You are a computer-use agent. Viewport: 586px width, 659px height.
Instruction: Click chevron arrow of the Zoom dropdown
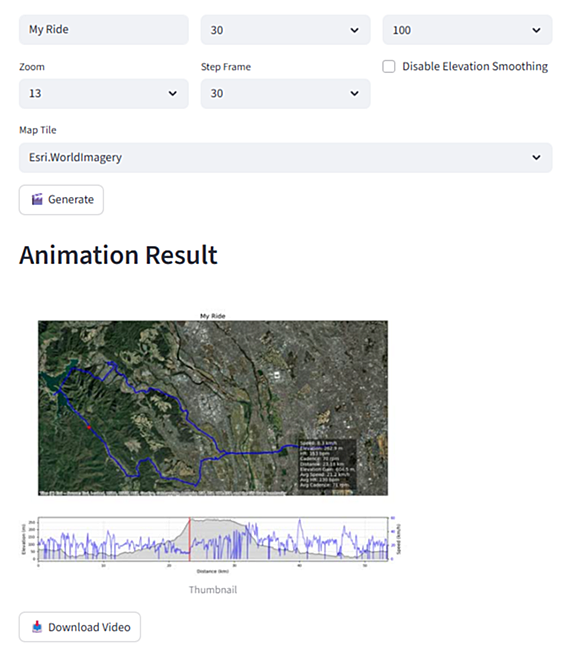[x=172, y=93]
